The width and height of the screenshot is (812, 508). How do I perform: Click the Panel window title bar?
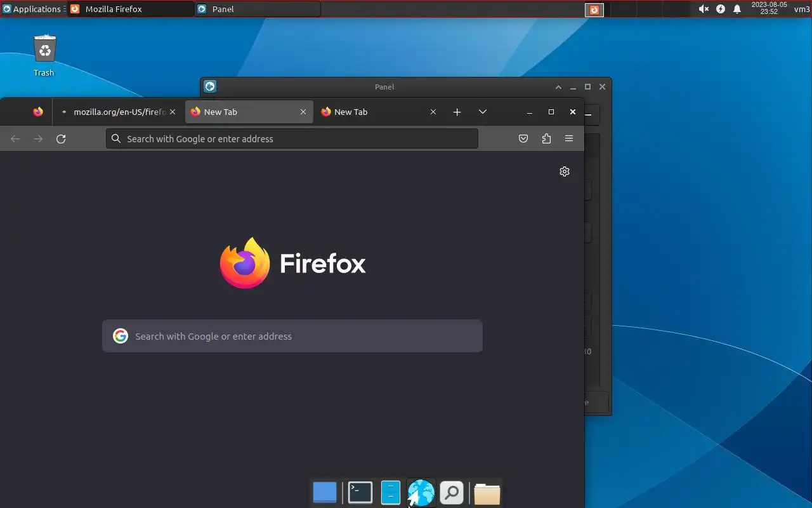click(384, 87)
